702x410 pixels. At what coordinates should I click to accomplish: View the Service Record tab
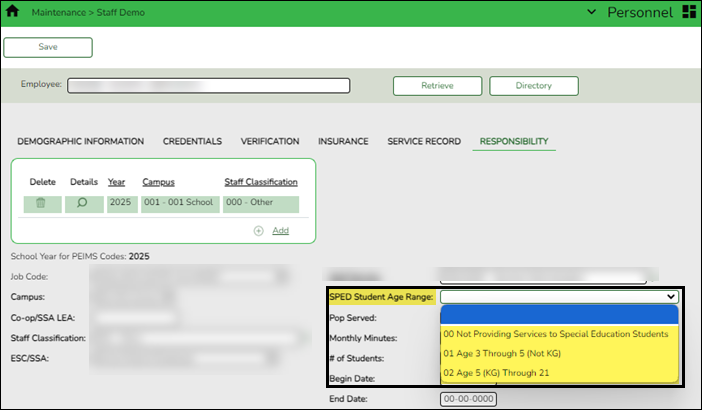tap(423, 142)
